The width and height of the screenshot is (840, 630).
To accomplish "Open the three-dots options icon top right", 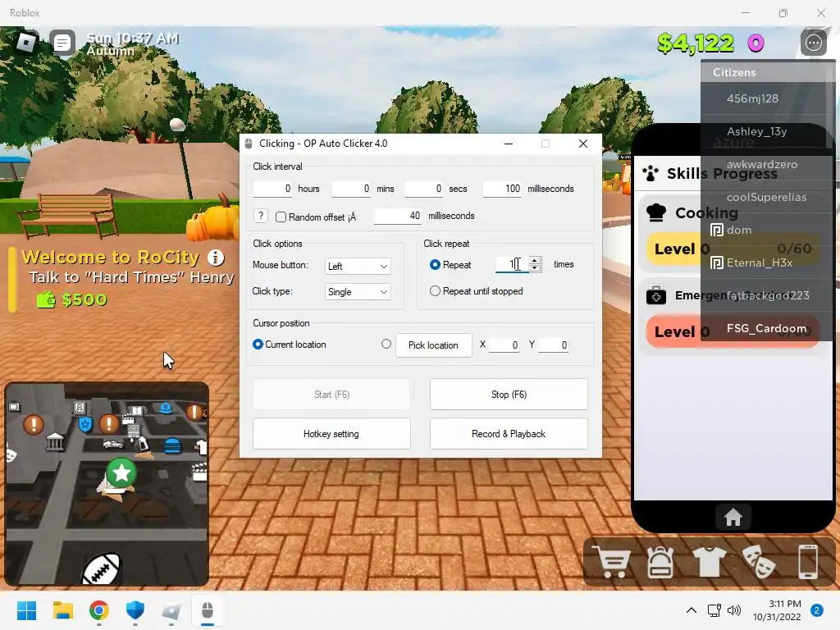I will pos(813,43).
